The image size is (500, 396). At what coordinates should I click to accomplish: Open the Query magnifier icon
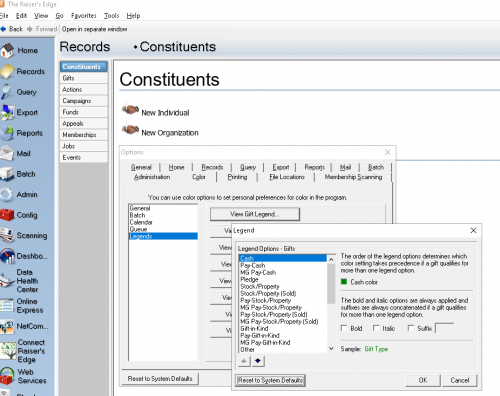point(7,92)
